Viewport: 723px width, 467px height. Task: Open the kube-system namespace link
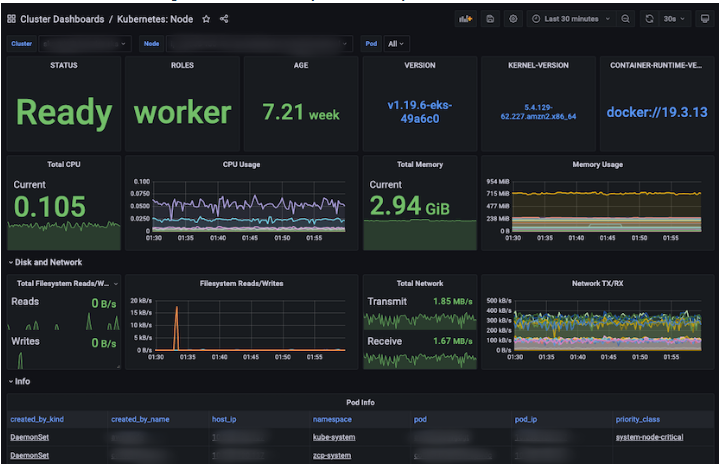(334, 437)
